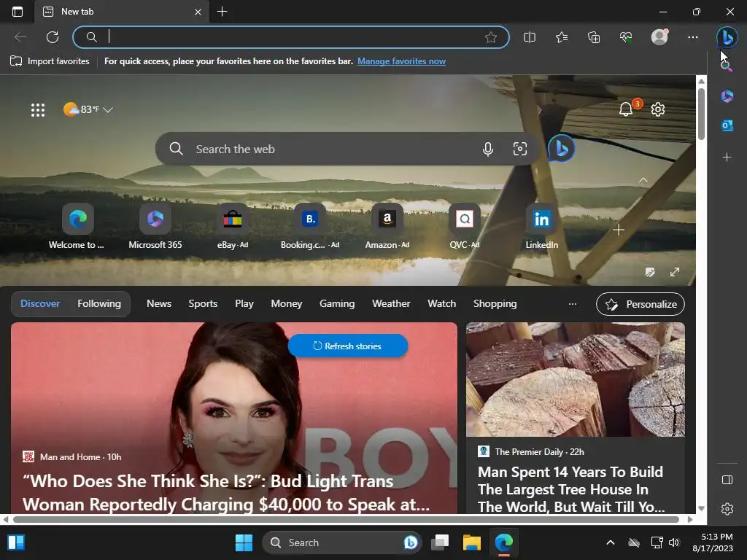The image size is (747, 560).
Task: Open the app launcher grid
Action: [x=38, y=110]
